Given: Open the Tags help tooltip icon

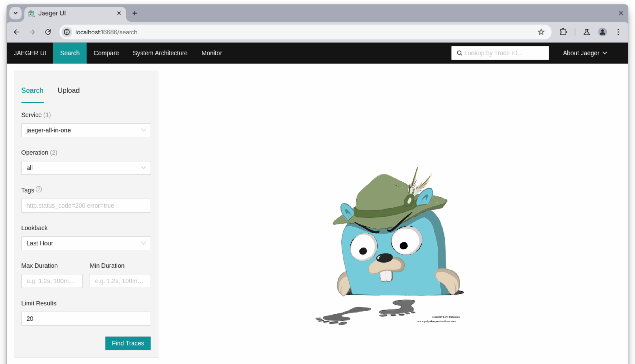Looking at the screenshot, I should coord(39,190).
